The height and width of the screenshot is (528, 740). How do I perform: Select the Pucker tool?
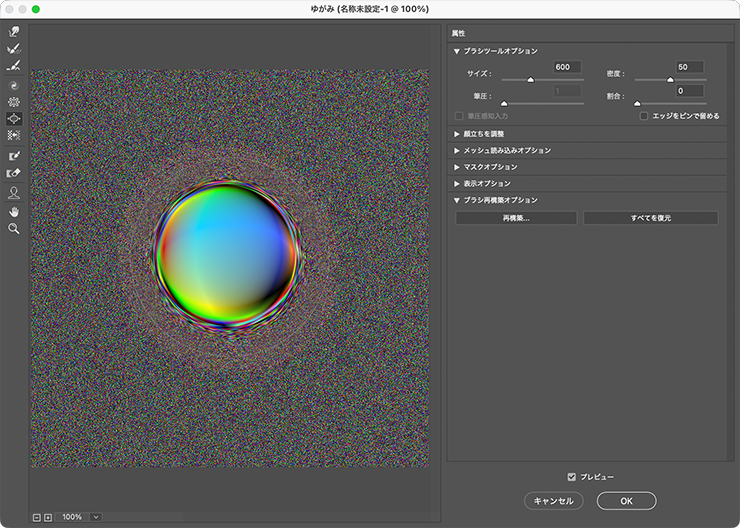coord(14,102)
